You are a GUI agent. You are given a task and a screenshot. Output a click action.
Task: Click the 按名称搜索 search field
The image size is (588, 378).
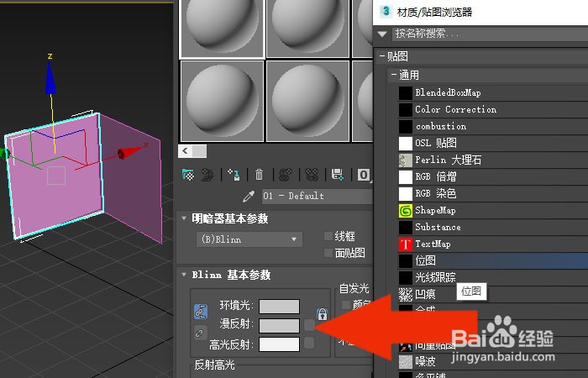click(490, 34)
